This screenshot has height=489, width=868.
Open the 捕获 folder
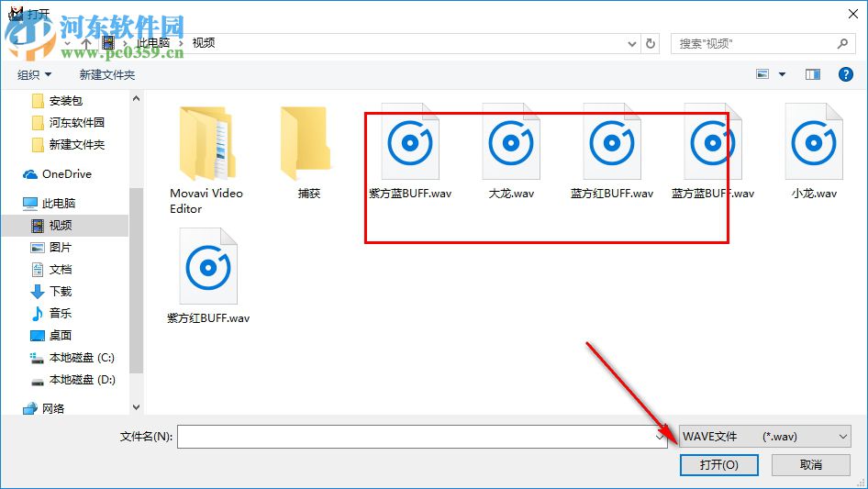coord(306,143)
